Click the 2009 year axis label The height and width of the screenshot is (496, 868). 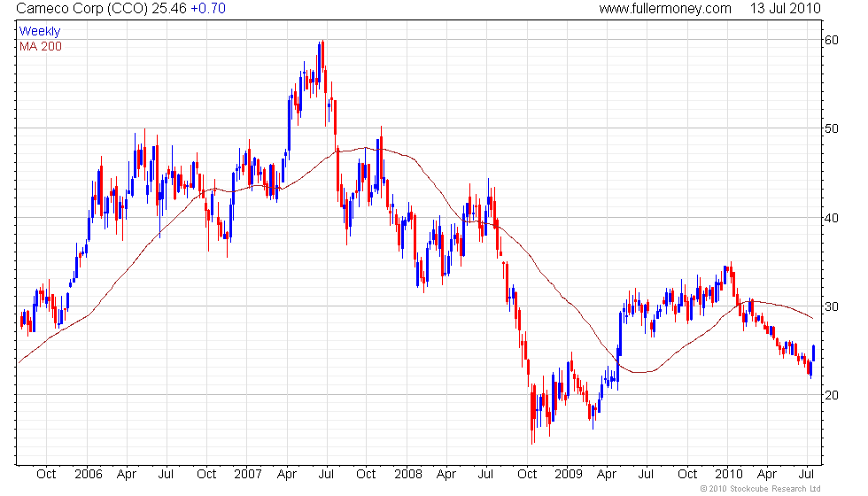[x=569, y=474]
